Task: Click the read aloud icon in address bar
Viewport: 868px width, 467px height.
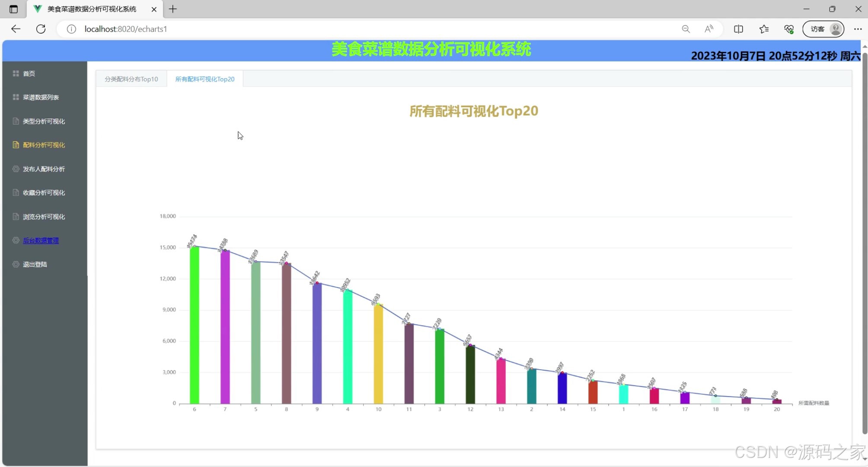Action: point(709,29)
